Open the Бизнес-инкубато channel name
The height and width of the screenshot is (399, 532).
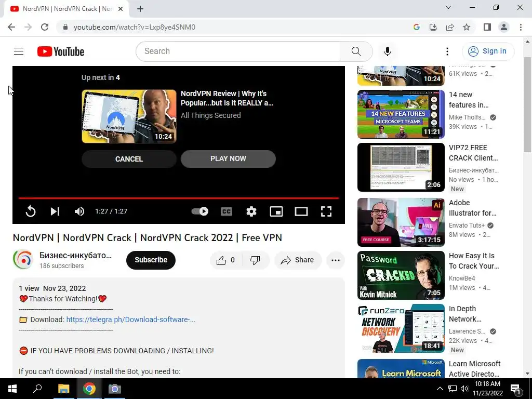click(75, 255)
